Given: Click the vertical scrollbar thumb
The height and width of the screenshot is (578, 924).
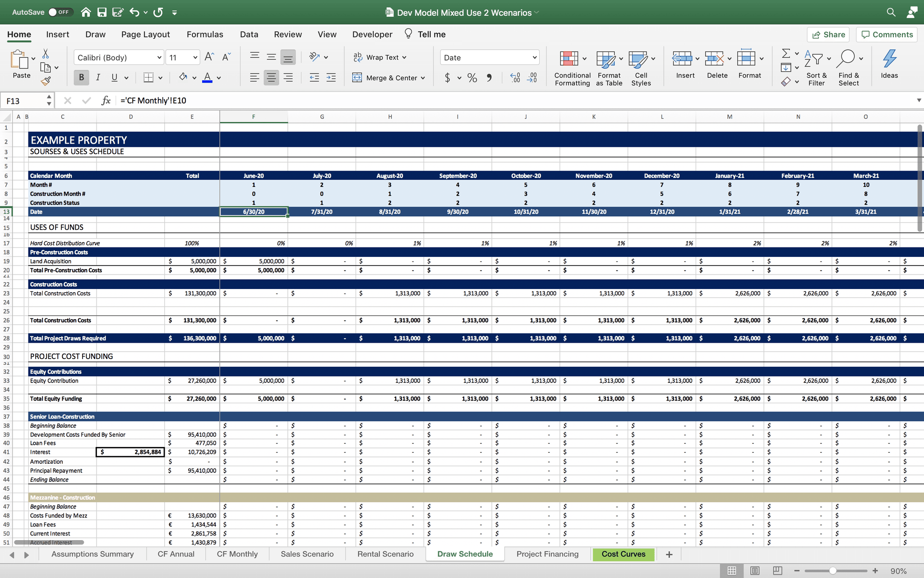Looking at the screenshot, I should 919,178.
